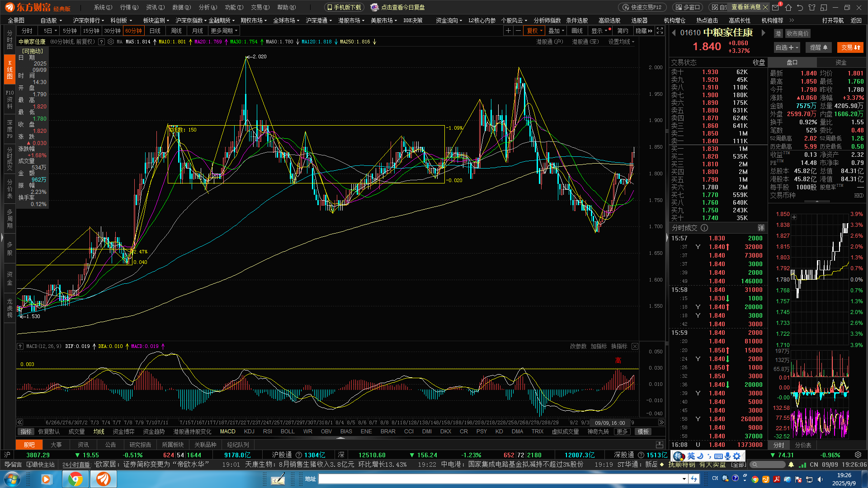Click the undo/back arrow icon in title bar
Image resolution: width=868 pixels, height=488 pixels.
click(800, 7)
